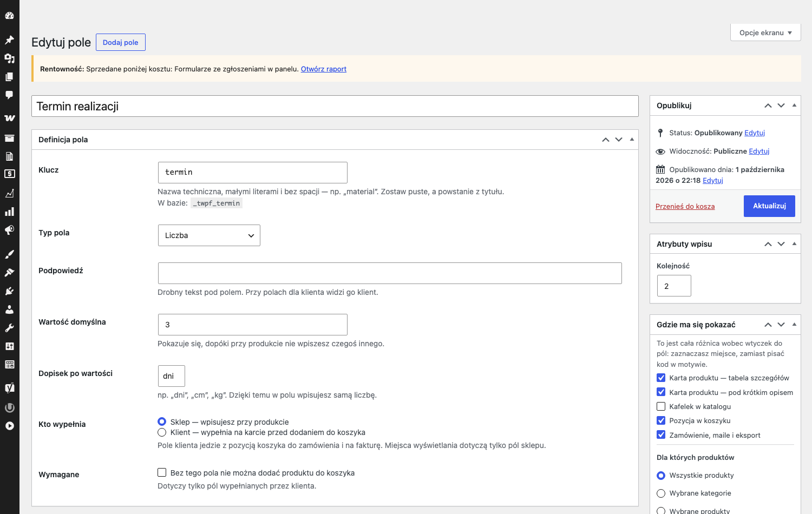Click 'Przenieś do kosza' trash link

[685, 206]
